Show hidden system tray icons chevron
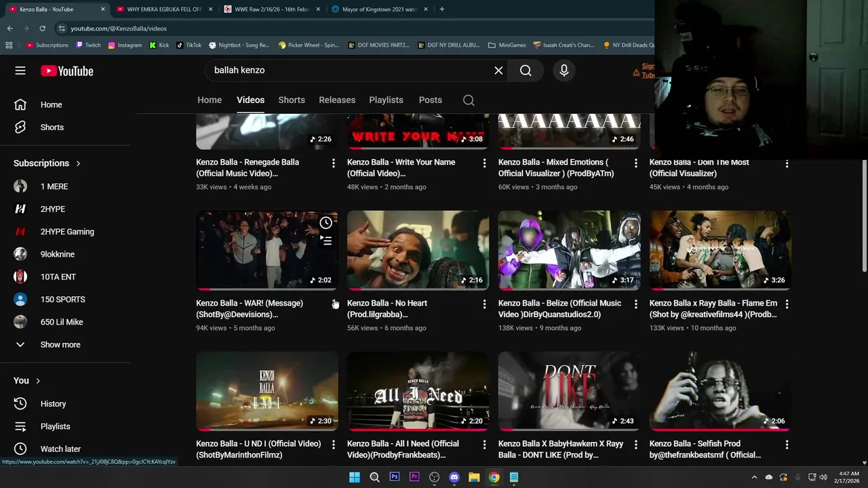Viewport: 868px width, 488px height. coord(754,477)
